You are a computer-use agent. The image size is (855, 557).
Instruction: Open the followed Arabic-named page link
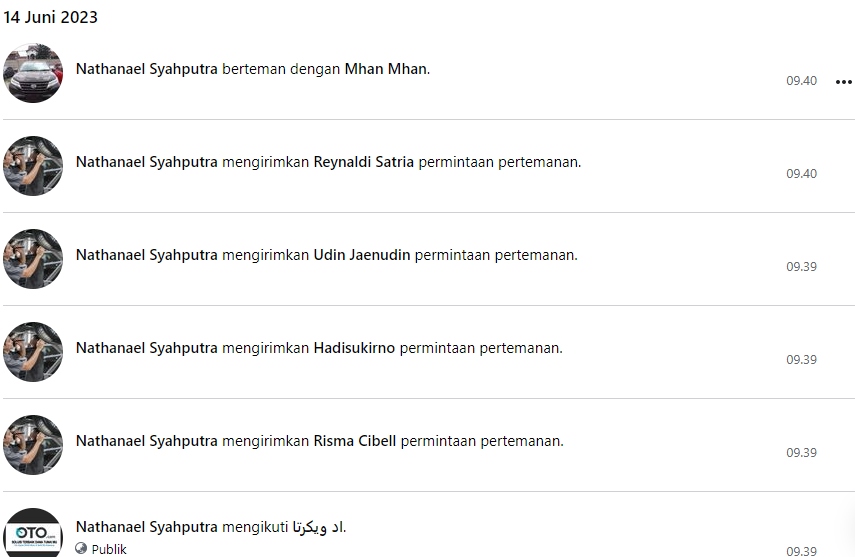click(x=318, y=527)
